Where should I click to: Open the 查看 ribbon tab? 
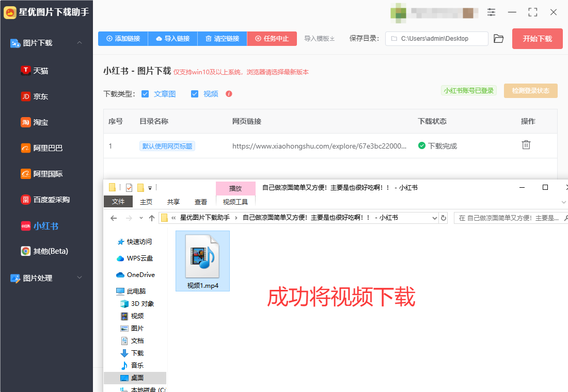(x=201, y=202)
